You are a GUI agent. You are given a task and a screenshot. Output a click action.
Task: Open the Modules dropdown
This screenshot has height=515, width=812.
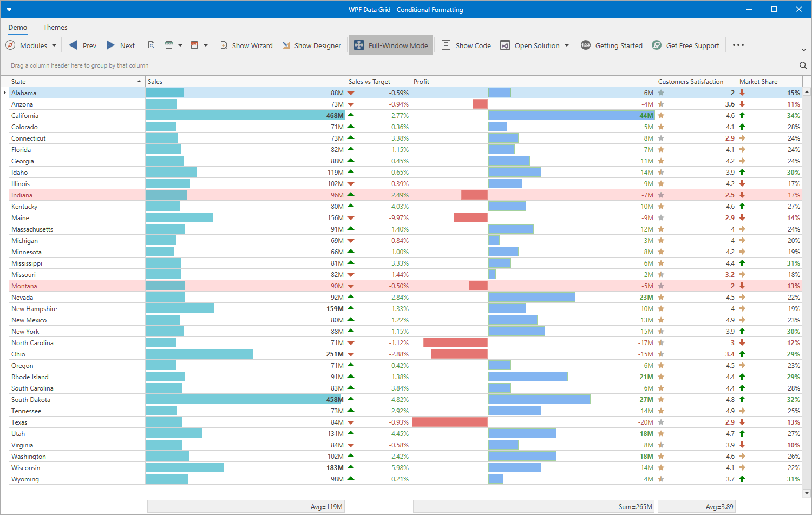pos(31,45)
